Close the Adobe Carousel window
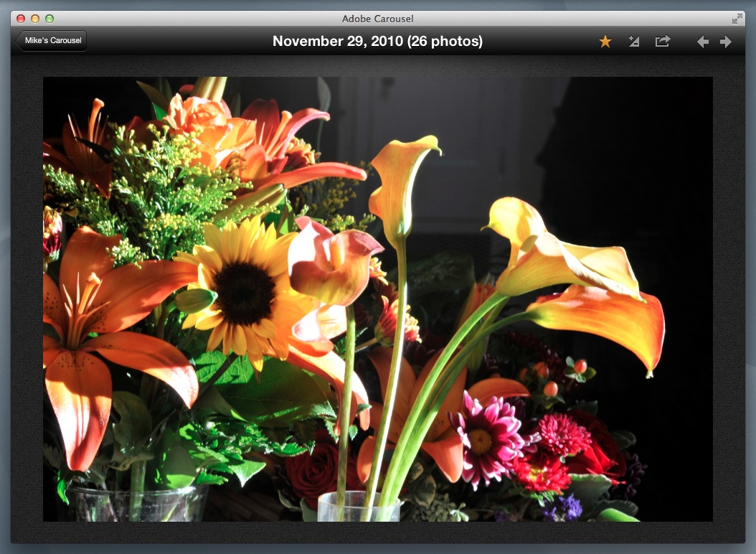This screenshot has width=756, height=554. click(21, 19)
